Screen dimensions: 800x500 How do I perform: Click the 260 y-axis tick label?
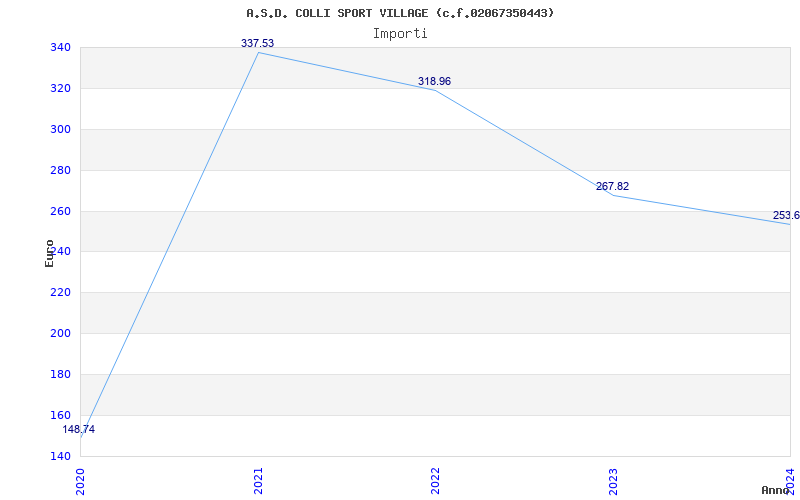click(x=60, y=211)
